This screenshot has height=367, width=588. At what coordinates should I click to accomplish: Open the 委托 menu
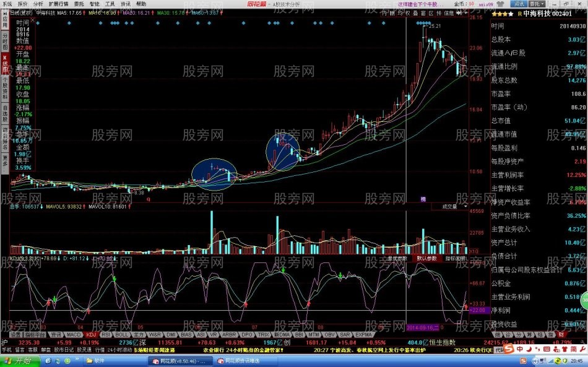(x=79, y=4)
